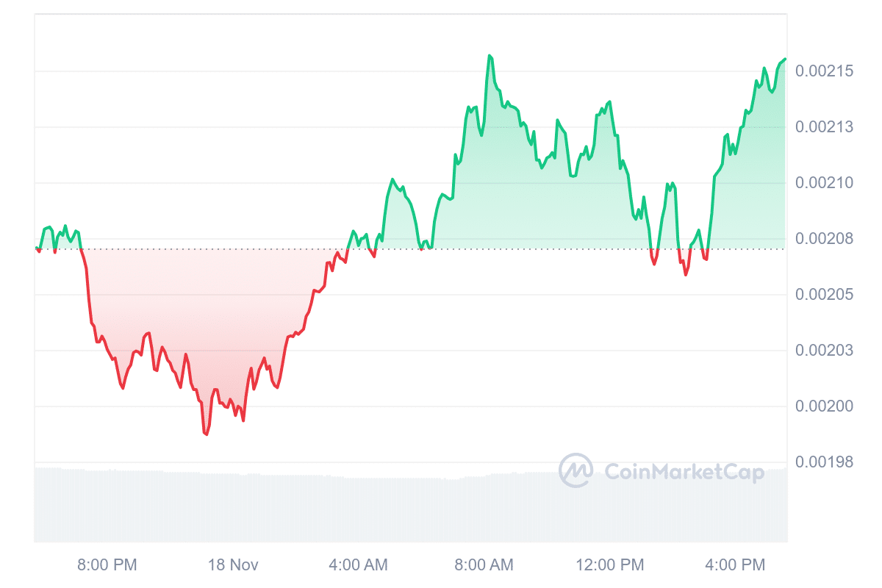The height and width of the screenshot is (588, 882).
Task: Click the 0.00203 price axis label
Action: click(x=824, y=351)
